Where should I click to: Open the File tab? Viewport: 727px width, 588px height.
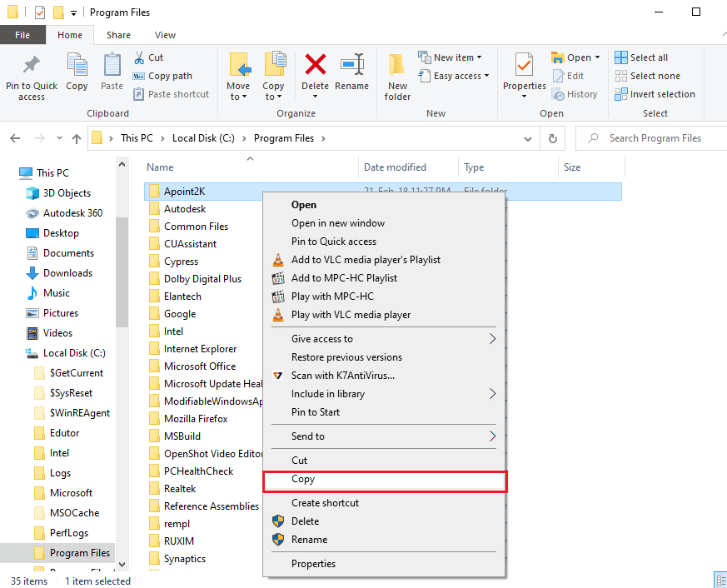coord(22,35)
